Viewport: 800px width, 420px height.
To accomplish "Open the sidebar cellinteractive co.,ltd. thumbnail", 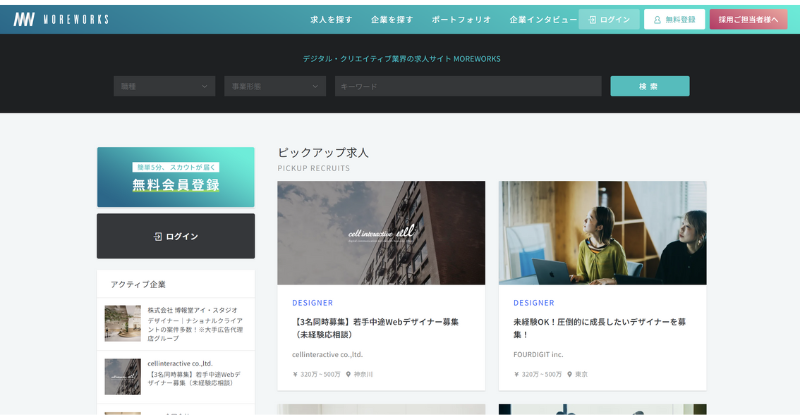I will coord(122,377).
